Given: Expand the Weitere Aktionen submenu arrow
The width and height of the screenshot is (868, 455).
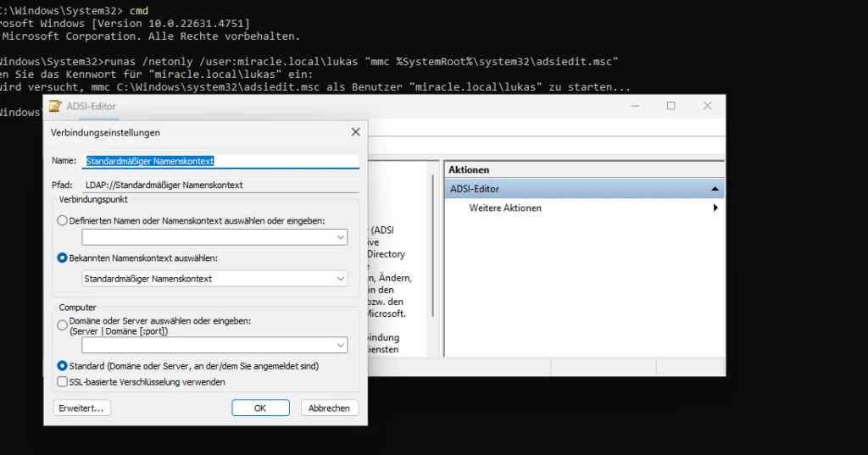Looking at the screenshot, I should click(715, 208).
